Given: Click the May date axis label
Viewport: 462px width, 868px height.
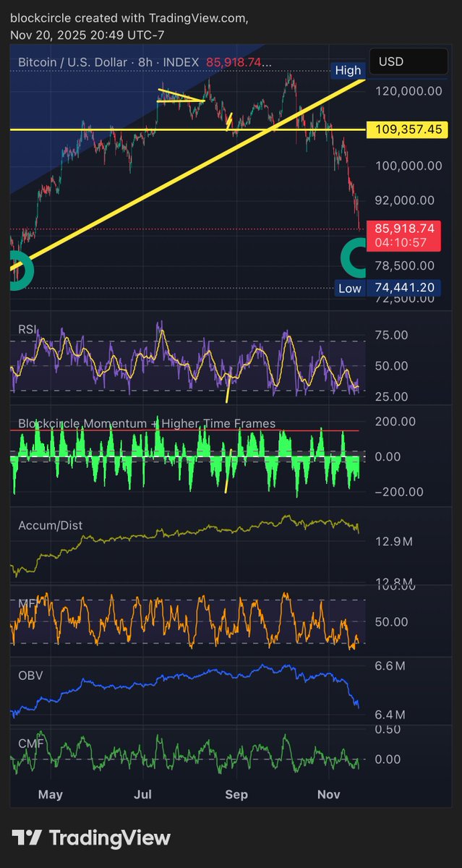Looking at the screenshot, I should coord(51,794).
